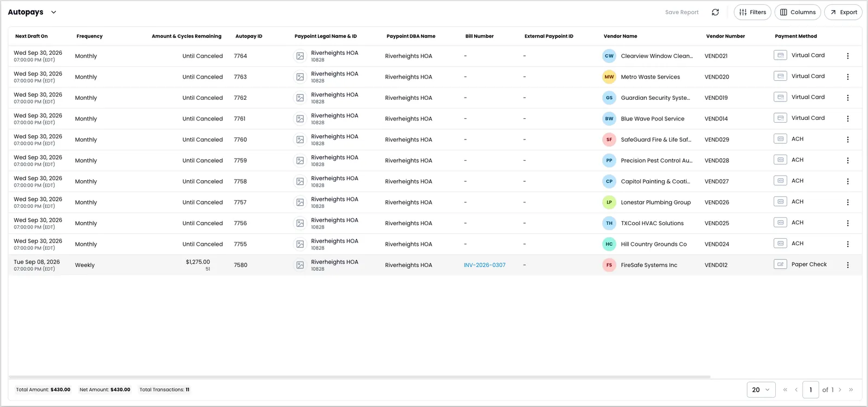
Task: Select vendor number VEND028
Action: [717, 161]
